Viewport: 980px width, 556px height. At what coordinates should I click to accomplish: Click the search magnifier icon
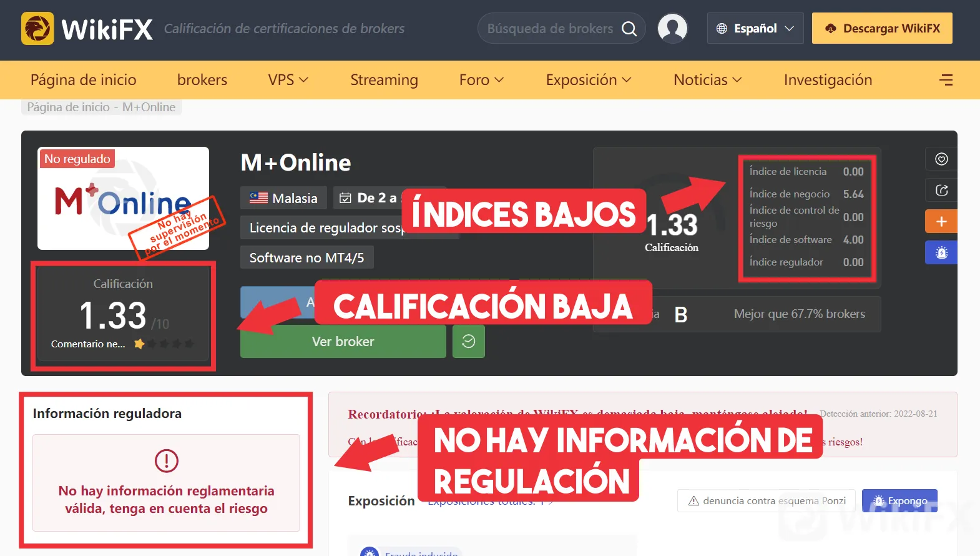tap(629, 29)
